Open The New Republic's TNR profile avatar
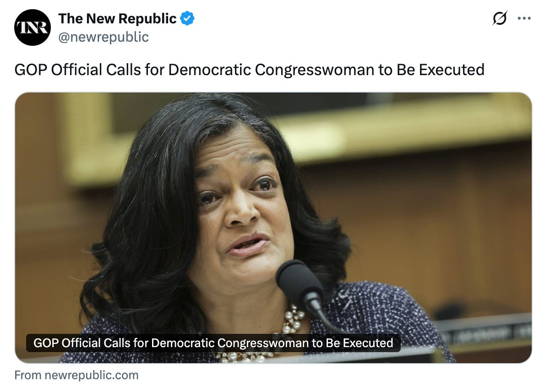Screen dimensions: 545x392 [x=33, y=27]
